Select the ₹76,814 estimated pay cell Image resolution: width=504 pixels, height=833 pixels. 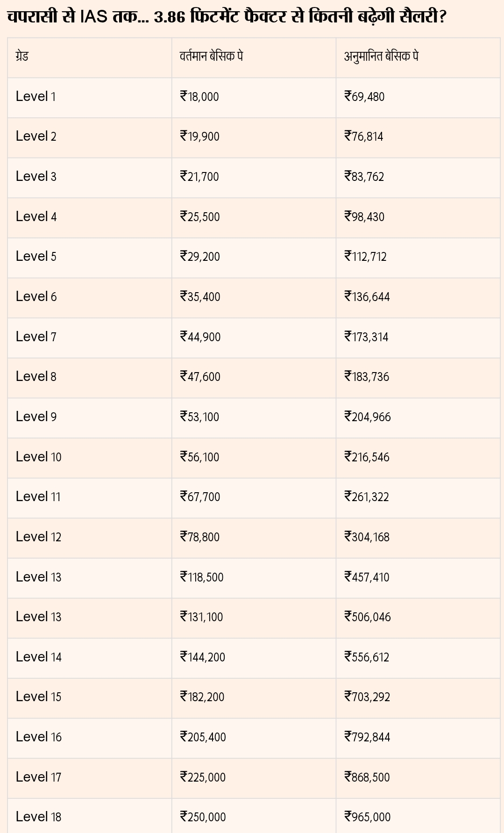(x=364, y=136)
